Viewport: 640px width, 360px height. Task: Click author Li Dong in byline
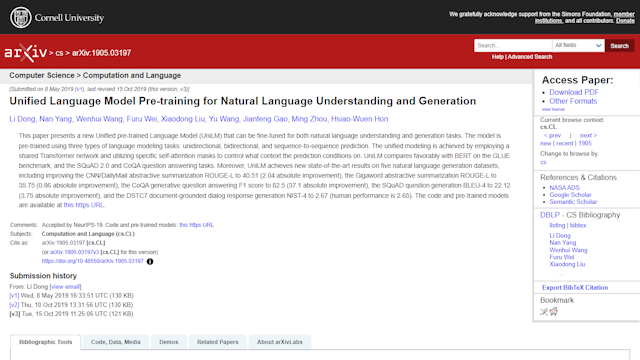pos(22,119)
